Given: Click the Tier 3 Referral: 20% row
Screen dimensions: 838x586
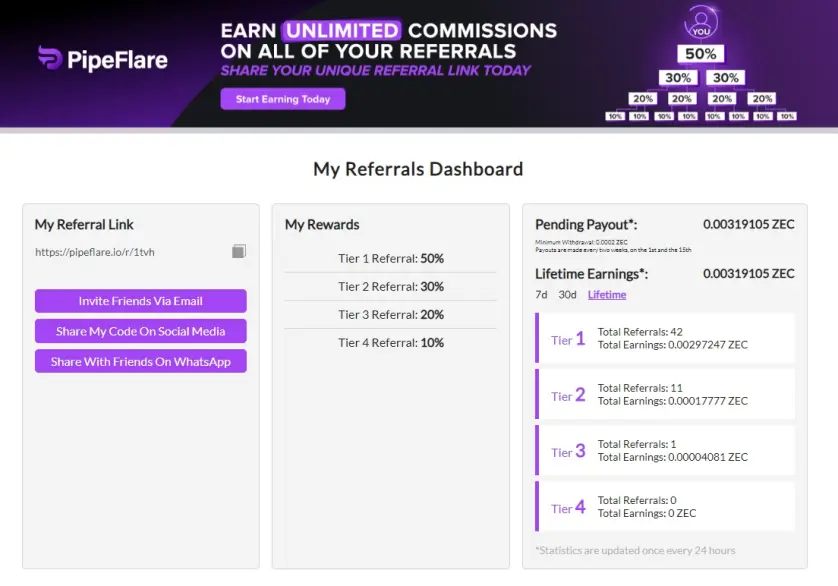Looking at the screenshot, I should tap(391, 314).
